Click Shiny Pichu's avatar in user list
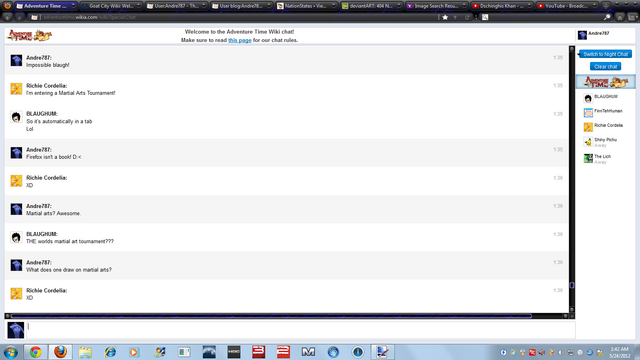Image resolution: width=640 pixels, height=360 pixels. tap(588, 142)
